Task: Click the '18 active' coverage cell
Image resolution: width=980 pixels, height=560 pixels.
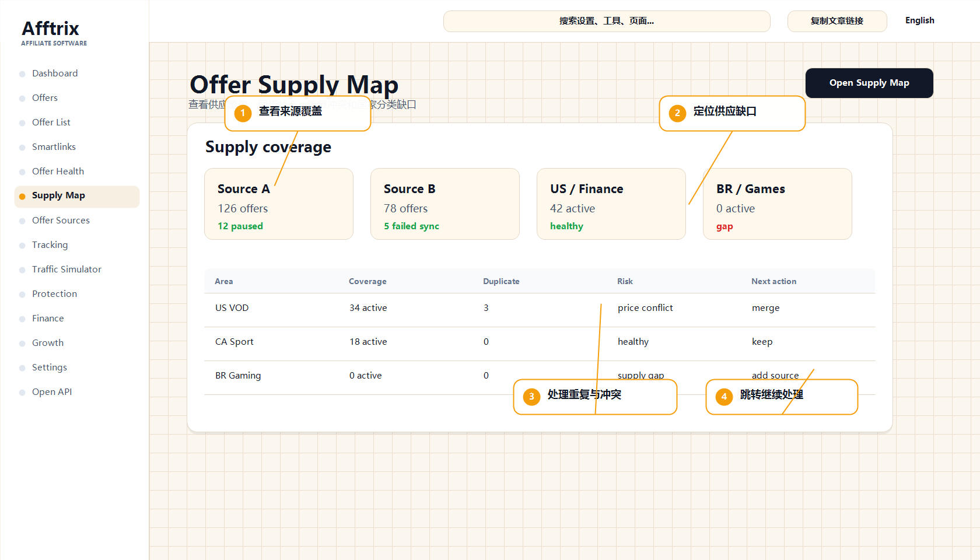Action: click(x=368, y=342)
